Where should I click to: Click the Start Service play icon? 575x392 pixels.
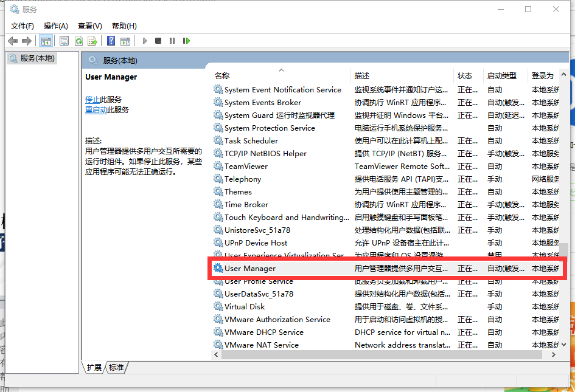point(145,41)
